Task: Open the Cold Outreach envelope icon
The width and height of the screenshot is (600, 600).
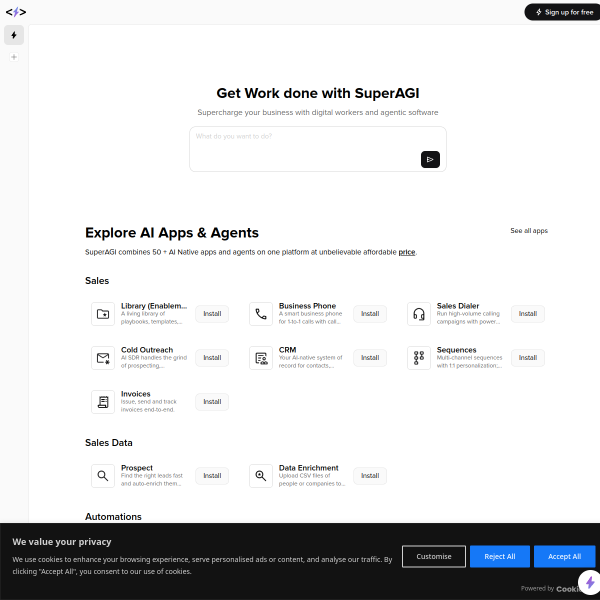Action: [103, 358]
